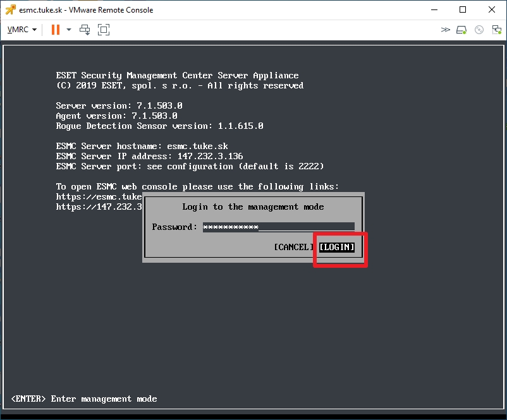Click the "To open ESMC web console" line
The image size is (507, 420).
[197, 187]
